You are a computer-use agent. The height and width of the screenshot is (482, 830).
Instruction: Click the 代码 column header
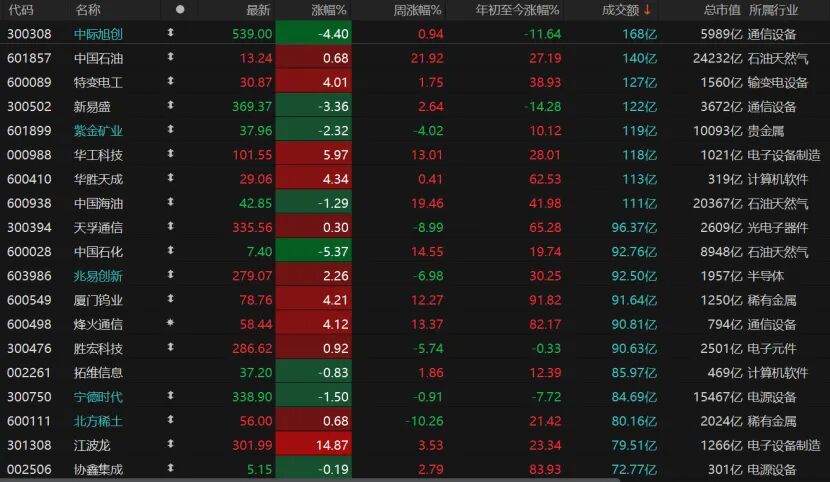click(x=21, y=10)
